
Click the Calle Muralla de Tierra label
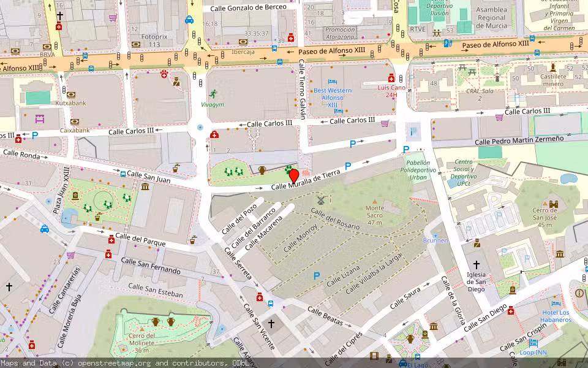[x=306, y=180]
